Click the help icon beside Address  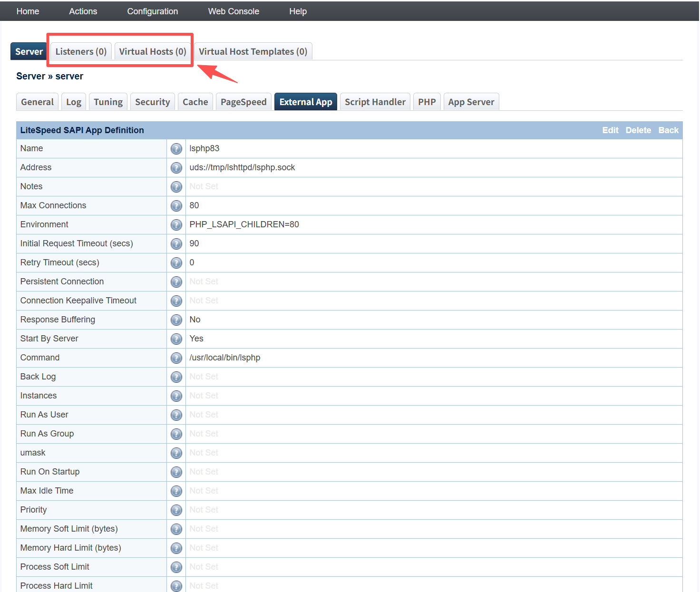pyautogui.click(x=176, y=168)
